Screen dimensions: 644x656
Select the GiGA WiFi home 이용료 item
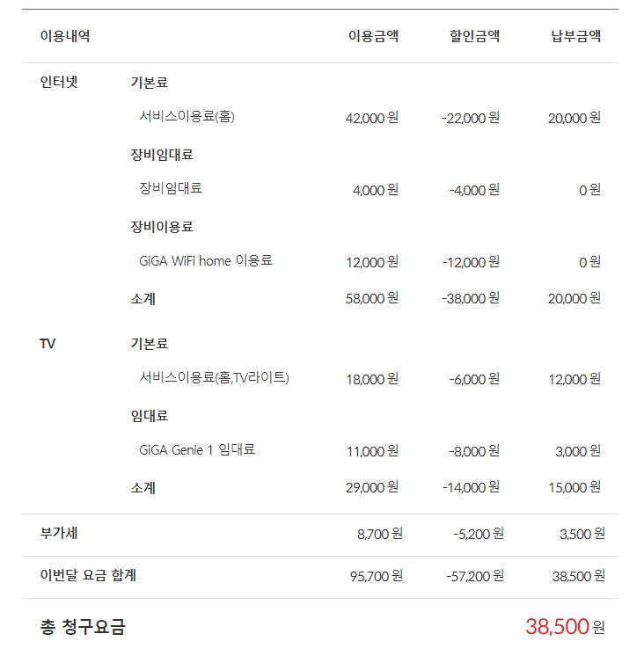(x=206, y=260)
